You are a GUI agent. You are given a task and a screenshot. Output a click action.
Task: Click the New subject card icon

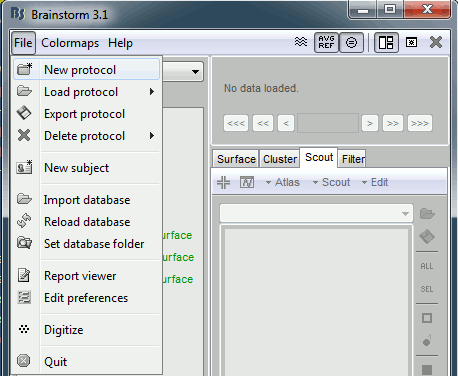coord(24,167)
